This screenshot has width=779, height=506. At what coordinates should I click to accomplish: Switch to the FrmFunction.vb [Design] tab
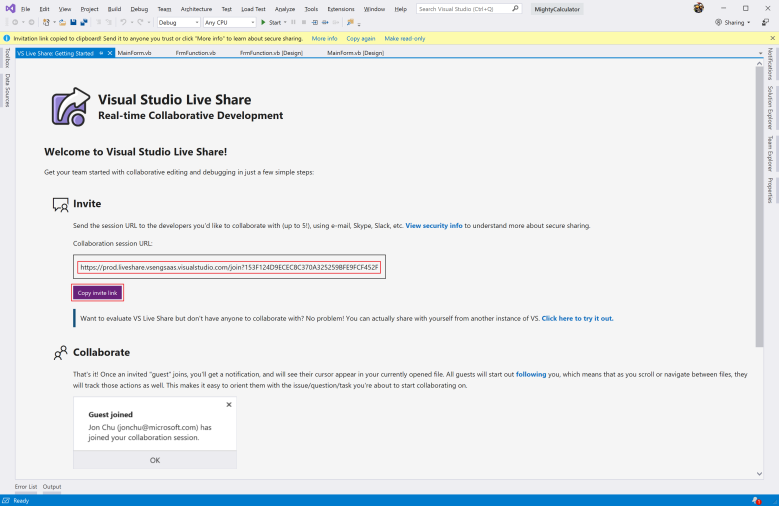point(271,53)
